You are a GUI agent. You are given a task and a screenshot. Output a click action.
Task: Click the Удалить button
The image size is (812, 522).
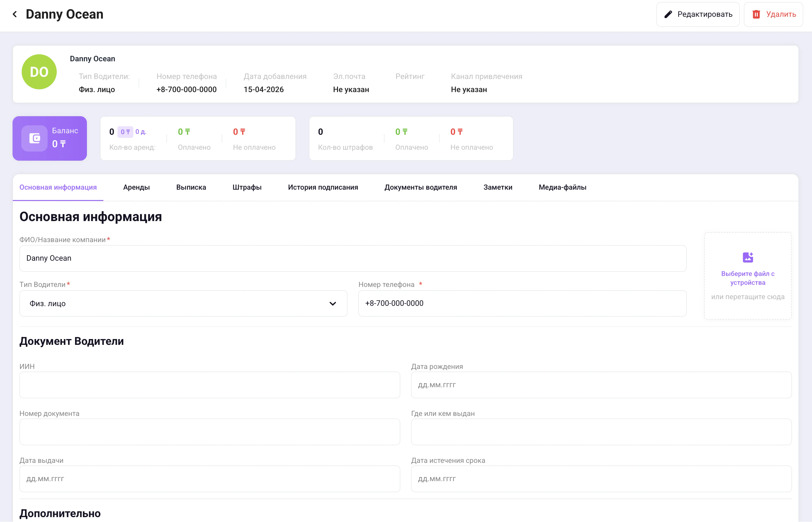773,14
